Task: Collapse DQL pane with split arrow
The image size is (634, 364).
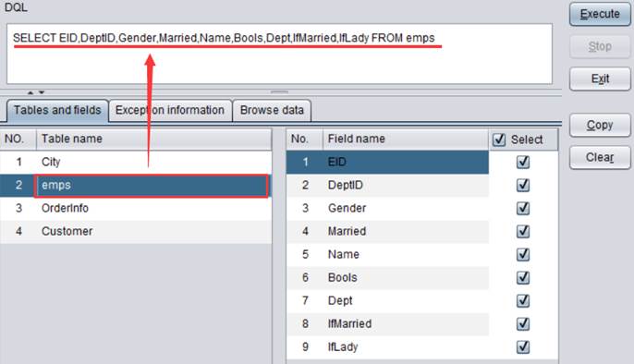Action: [x=30, y=92]
